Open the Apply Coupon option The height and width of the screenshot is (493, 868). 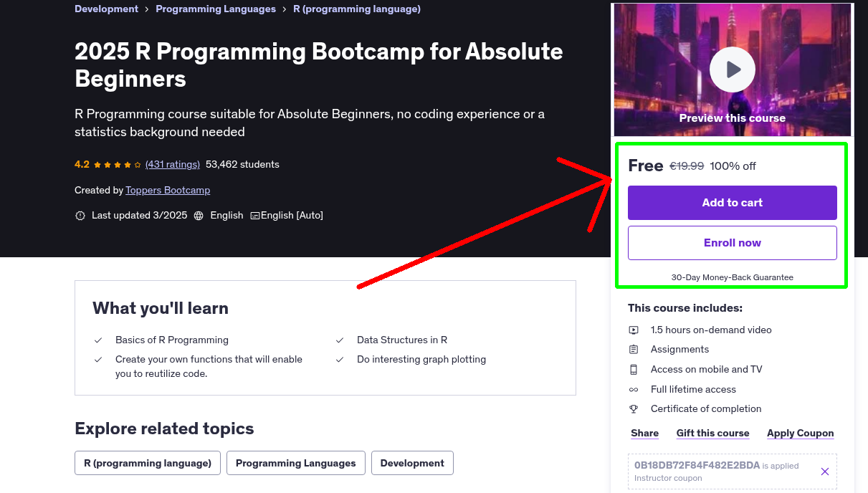pyautogui.click(x=800, y=433)
